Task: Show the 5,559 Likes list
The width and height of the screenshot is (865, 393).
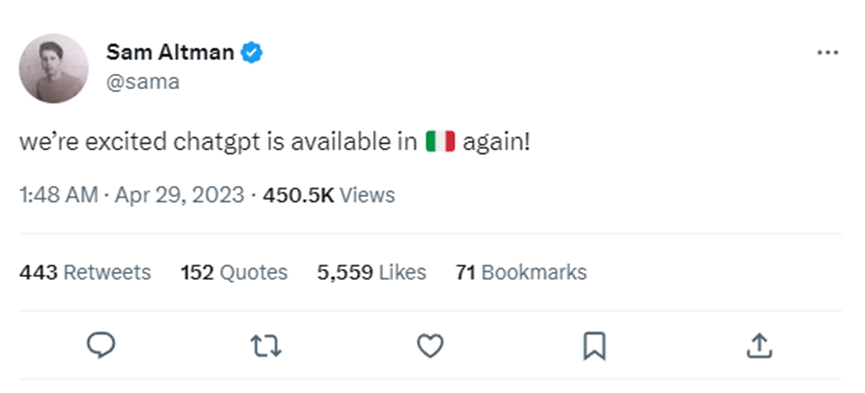Action: [x=372, y=272]
